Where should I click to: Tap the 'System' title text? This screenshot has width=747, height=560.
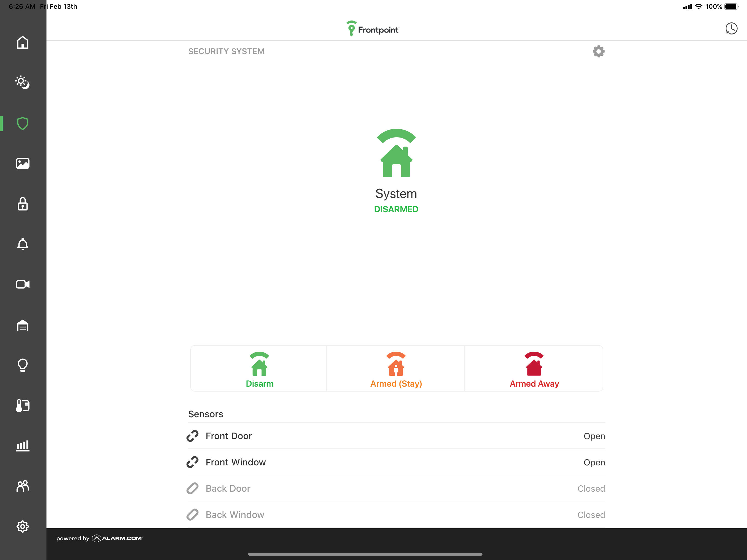pos(396,194)
